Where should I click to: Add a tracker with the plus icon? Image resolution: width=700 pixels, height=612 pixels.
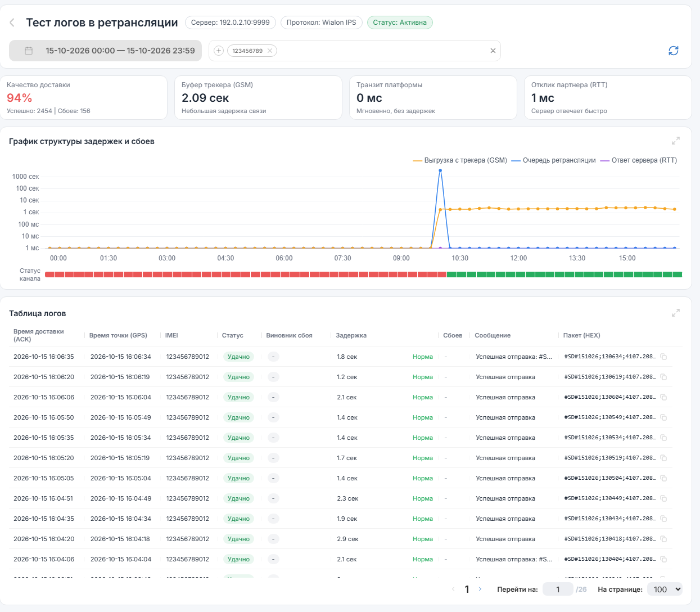(x=219, y=51)
